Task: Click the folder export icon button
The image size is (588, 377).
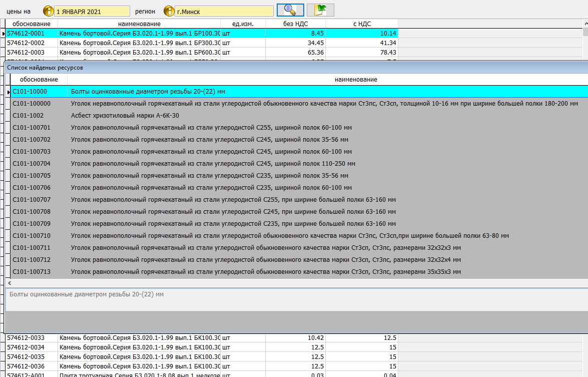Action: click(x=320, y=10)
